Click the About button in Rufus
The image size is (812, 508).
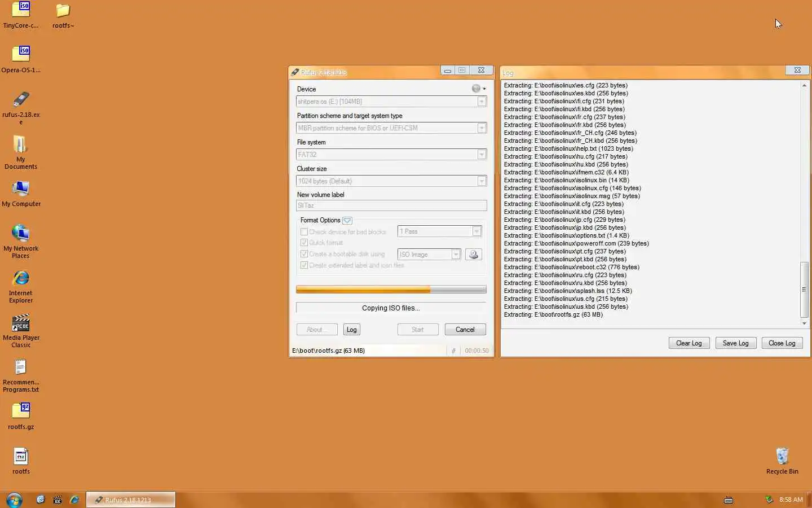pyautogui.click(x=317, y=330)
